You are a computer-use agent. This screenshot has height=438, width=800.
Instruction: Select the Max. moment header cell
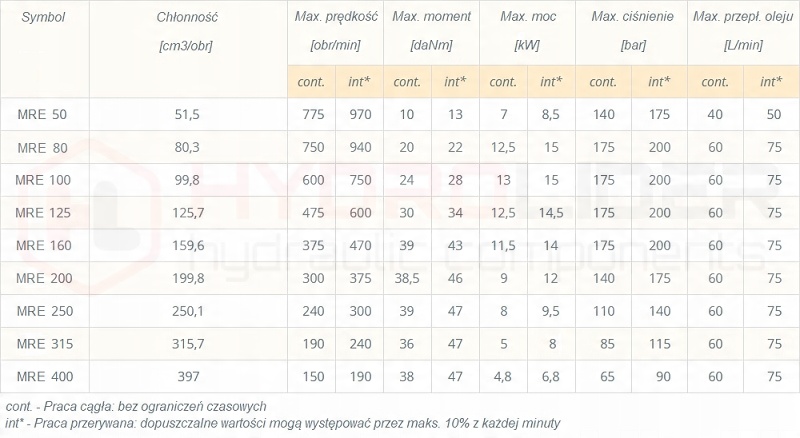(431, 18)
